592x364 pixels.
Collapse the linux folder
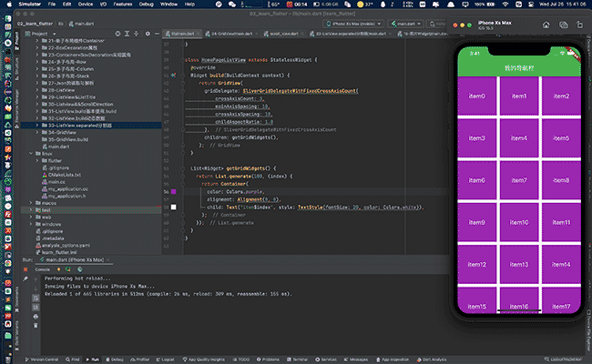point(31,154)
